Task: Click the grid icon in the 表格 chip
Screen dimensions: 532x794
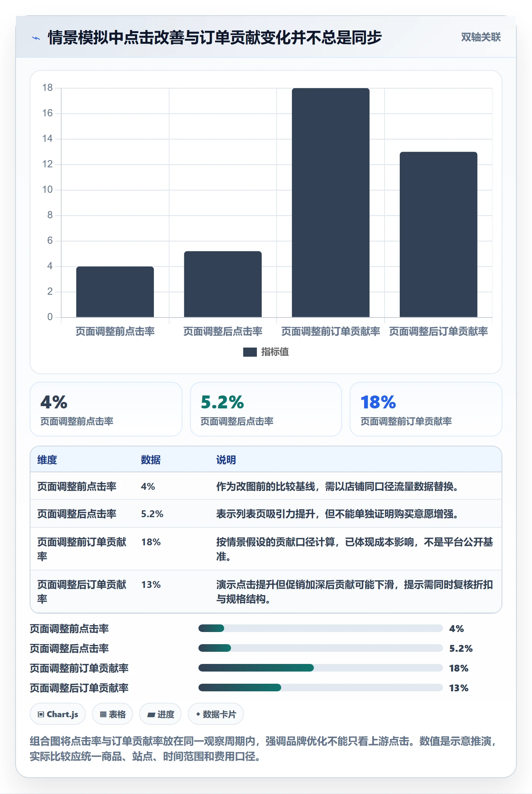Action: [103, 715]
